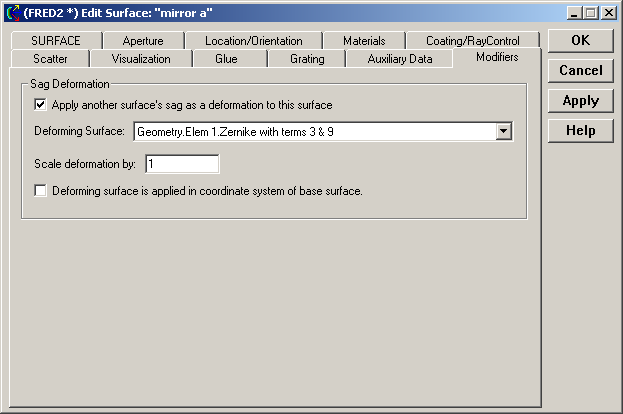Open the Coating/RayControl tab
The height and width of the screenshot is (414, 623).
[472, 41]
